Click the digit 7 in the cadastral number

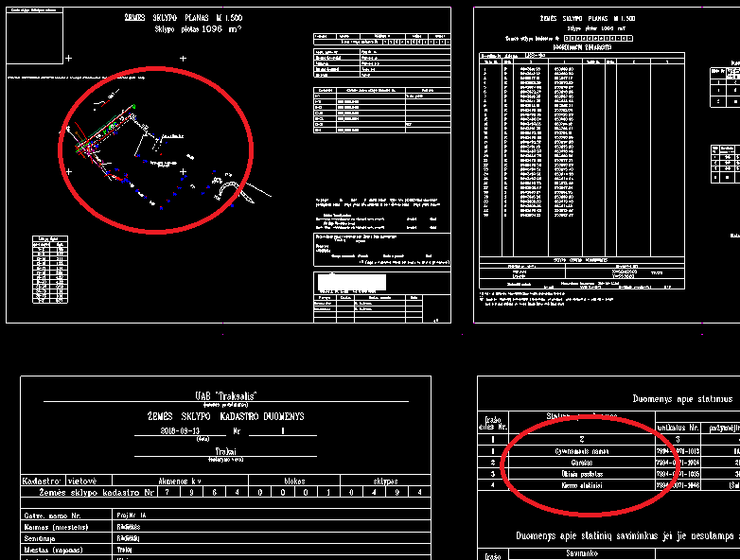(x=168, y=492)
